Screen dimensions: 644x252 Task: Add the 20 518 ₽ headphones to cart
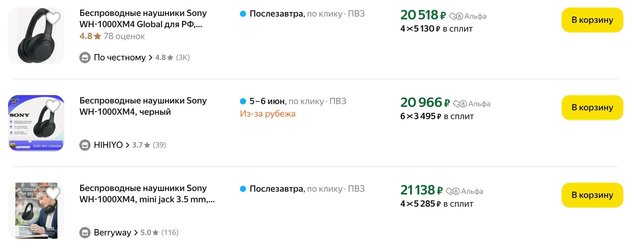[592, 20]
